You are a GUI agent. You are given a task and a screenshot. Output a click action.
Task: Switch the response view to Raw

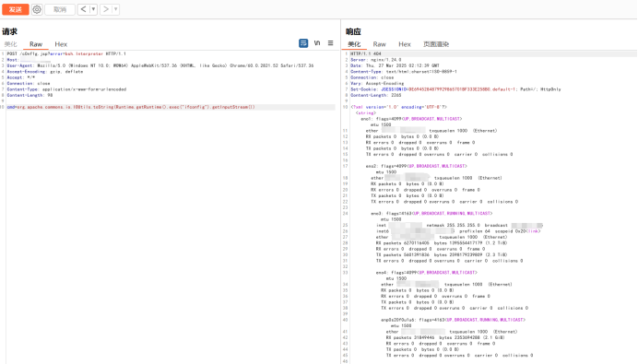point(379,44)
